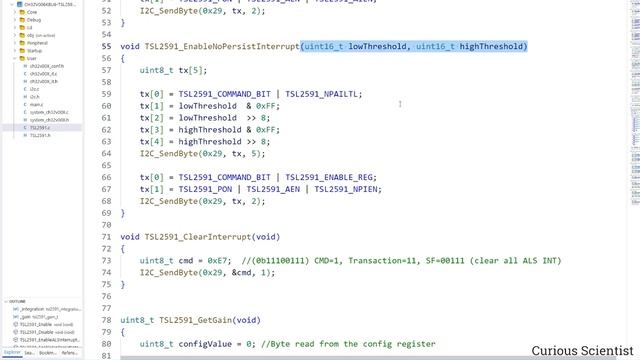Expand the Core folder
The image size is (640, 360).
[15, 12]
